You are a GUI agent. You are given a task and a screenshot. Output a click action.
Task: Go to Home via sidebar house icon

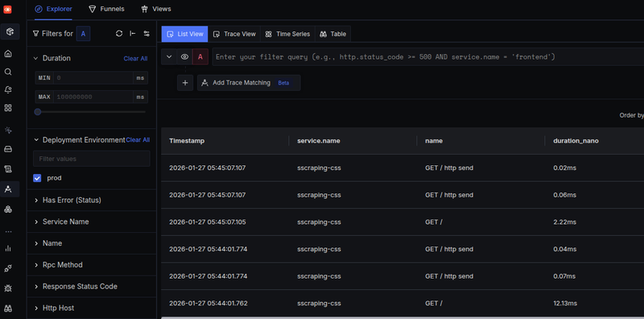8,54
